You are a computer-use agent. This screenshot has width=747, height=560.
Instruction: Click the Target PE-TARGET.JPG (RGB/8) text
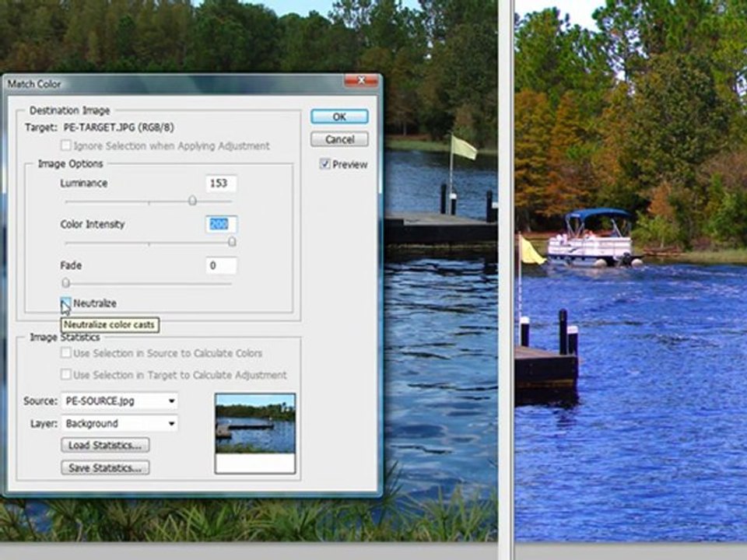[x=100, y=128]
